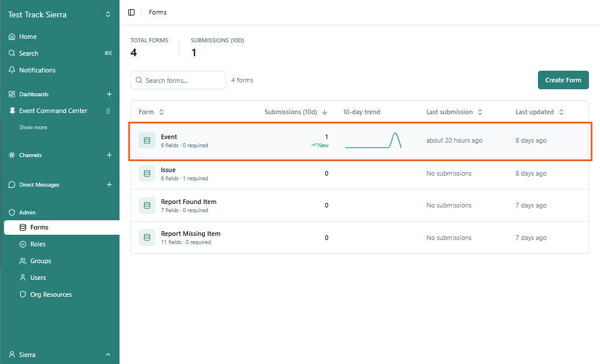Screen dimensions: 600x364
Task: Open the Event form
Action: 360,141
